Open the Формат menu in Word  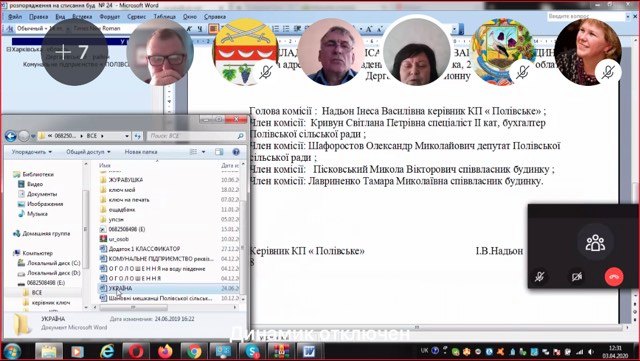pos(110,17)
